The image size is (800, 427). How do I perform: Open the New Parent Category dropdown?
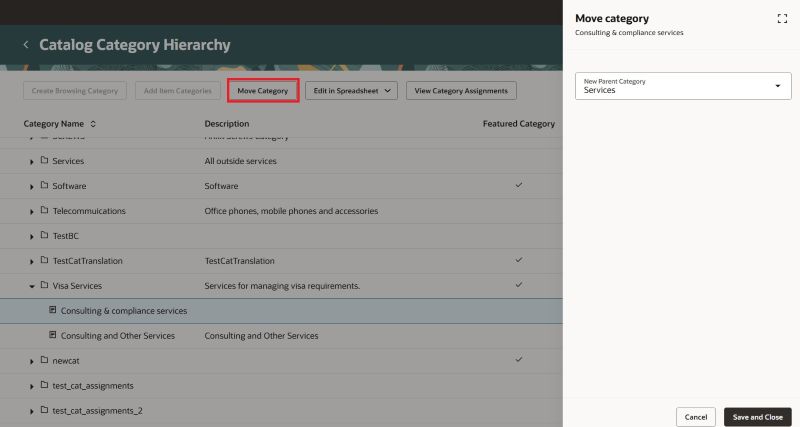683,86
